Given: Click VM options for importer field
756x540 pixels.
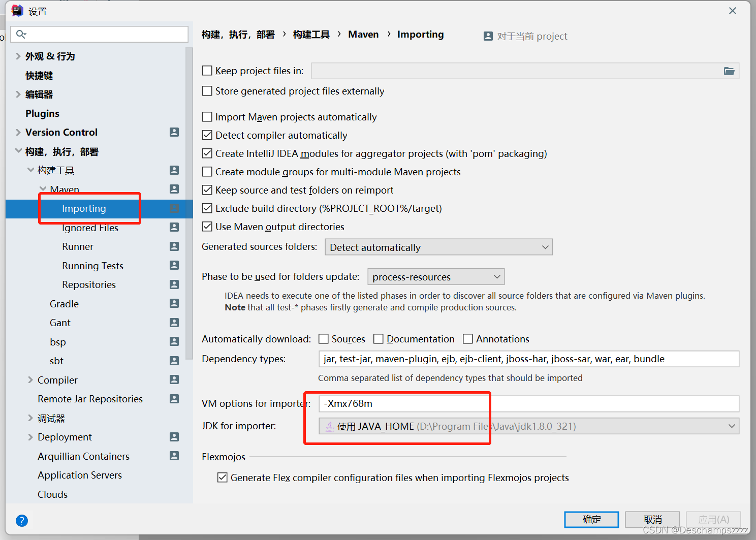Looking at the screenshot, I should point(529,404).
